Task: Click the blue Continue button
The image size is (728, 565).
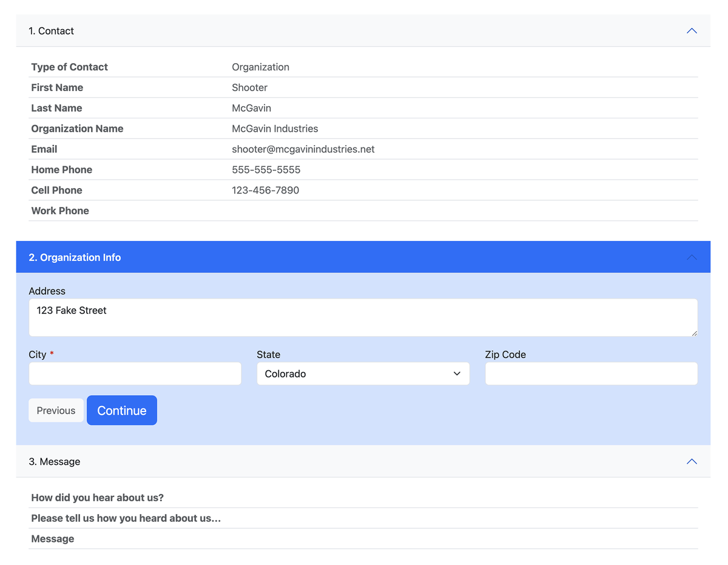Action: pos(122,411)
